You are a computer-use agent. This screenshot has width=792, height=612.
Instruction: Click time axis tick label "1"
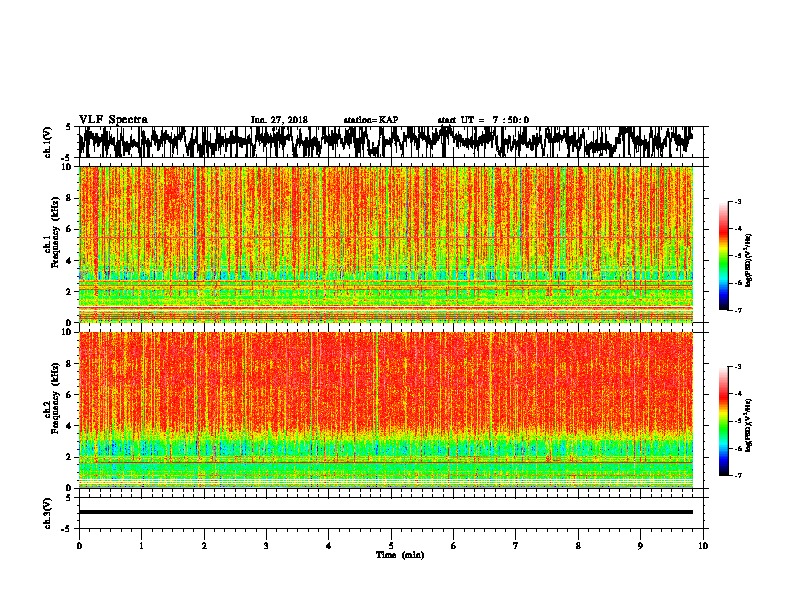141,546
